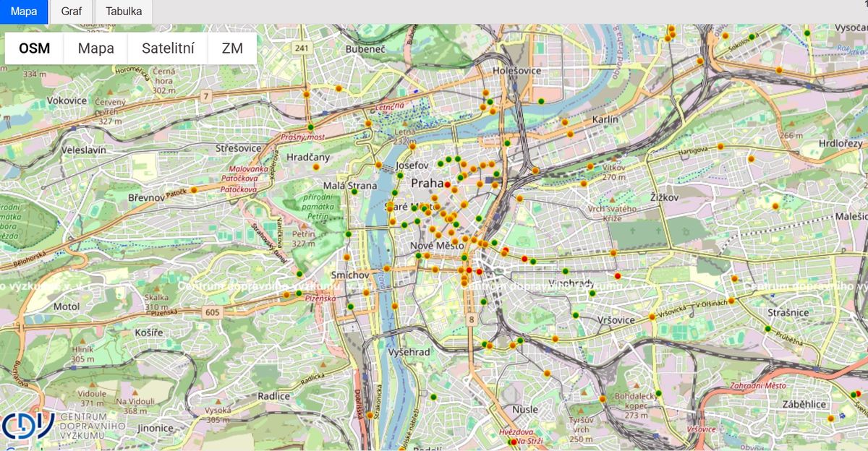This screenshot has width=868, height=451.
Task: Click the Nové Město label
Action: 437,246
